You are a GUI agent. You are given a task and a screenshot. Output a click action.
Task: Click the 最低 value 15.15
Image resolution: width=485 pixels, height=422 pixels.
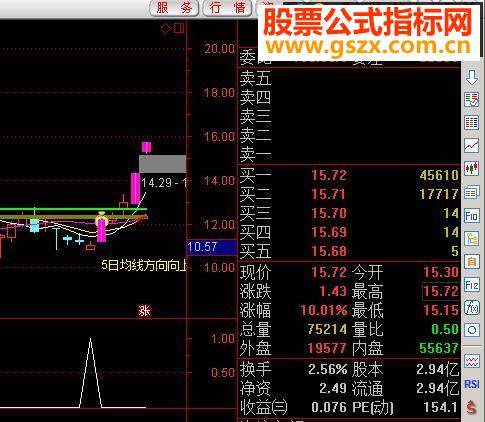coord(441,310)
